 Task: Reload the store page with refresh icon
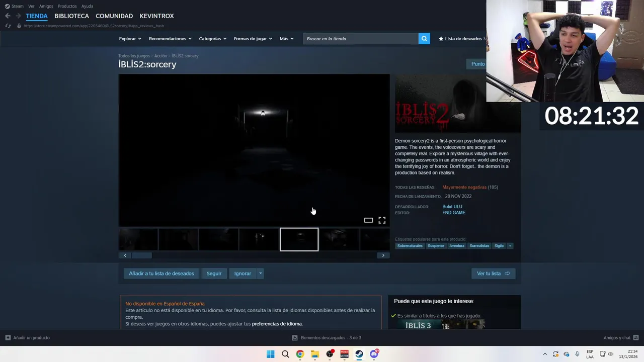tap(8, 26)
